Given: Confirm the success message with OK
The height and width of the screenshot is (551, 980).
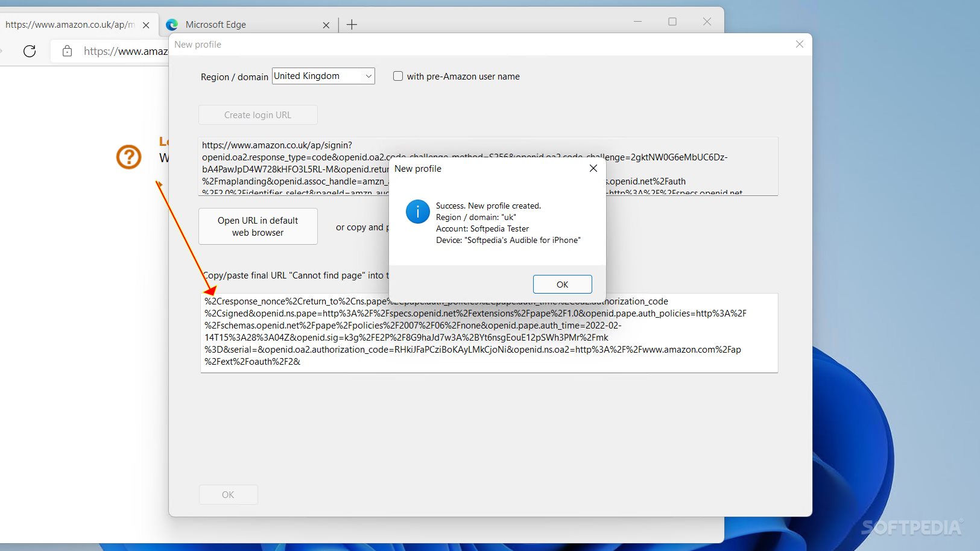Looking at the screenshot, I should (562, 285).
